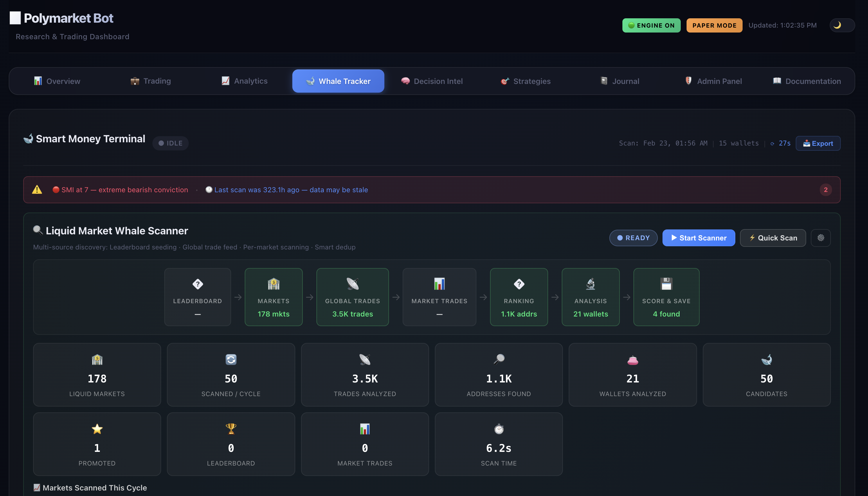Click the 15 wallets text
The image size is (868, 496).
tap(739, 143)
